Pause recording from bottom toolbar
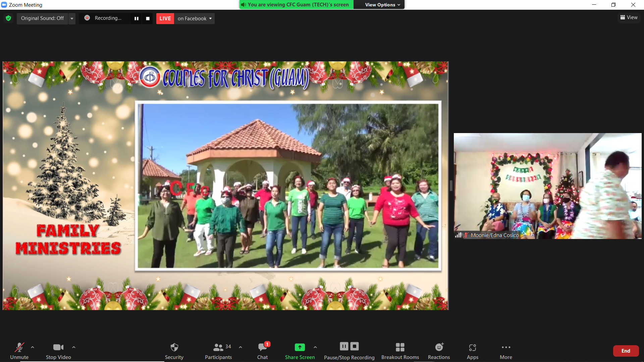Image resolution: width=644 pixels, height=362 pixels. (344, 346)
